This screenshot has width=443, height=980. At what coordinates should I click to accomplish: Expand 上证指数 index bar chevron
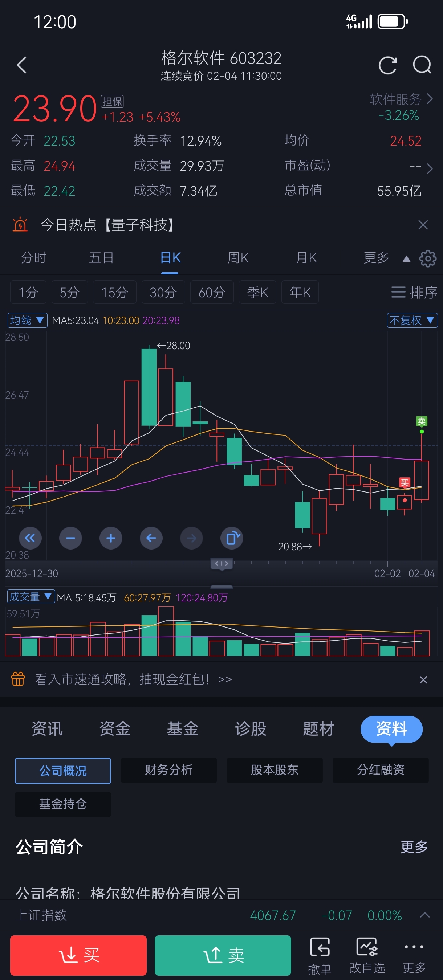tap(425, 915)
